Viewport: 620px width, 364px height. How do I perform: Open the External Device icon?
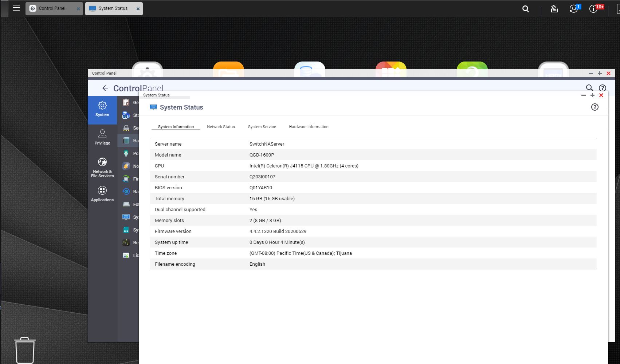point(126,204)
